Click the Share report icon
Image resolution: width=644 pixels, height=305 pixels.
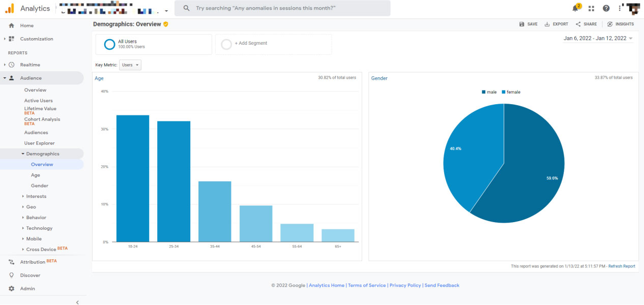(x=578, y=24)
